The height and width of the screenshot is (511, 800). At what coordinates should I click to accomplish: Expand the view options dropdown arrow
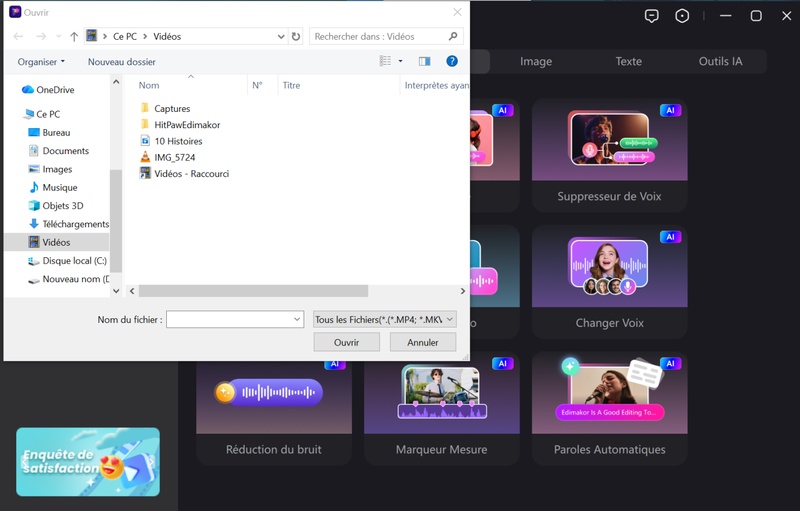(401, 61)
